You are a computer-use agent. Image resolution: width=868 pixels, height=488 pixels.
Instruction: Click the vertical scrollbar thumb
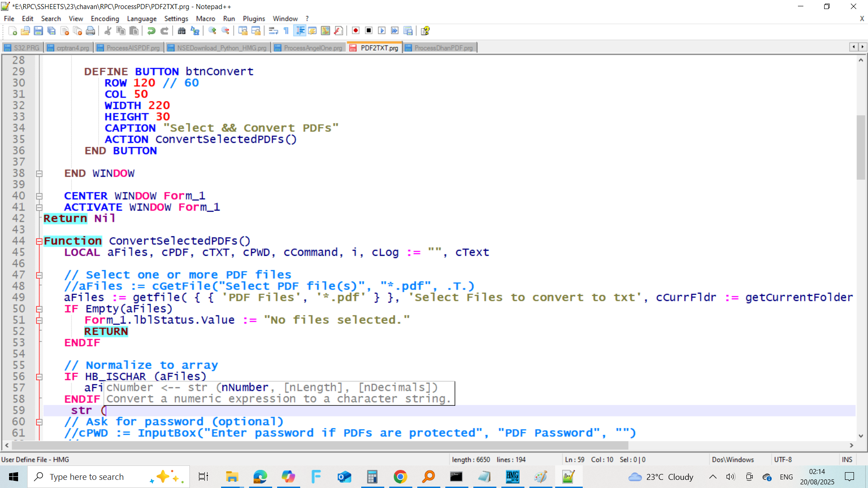tap(861, 147)
